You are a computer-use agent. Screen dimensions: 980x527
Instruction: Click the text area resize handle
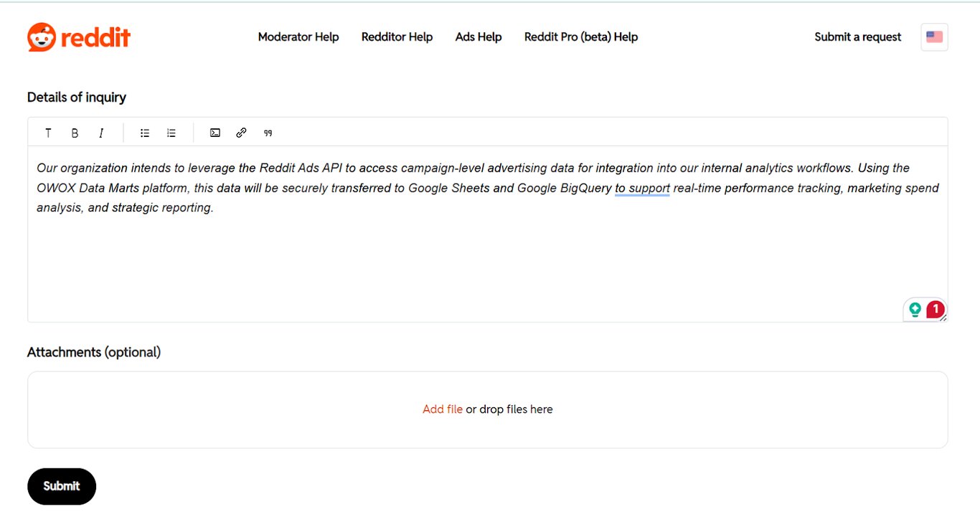[x=943, y=318]
